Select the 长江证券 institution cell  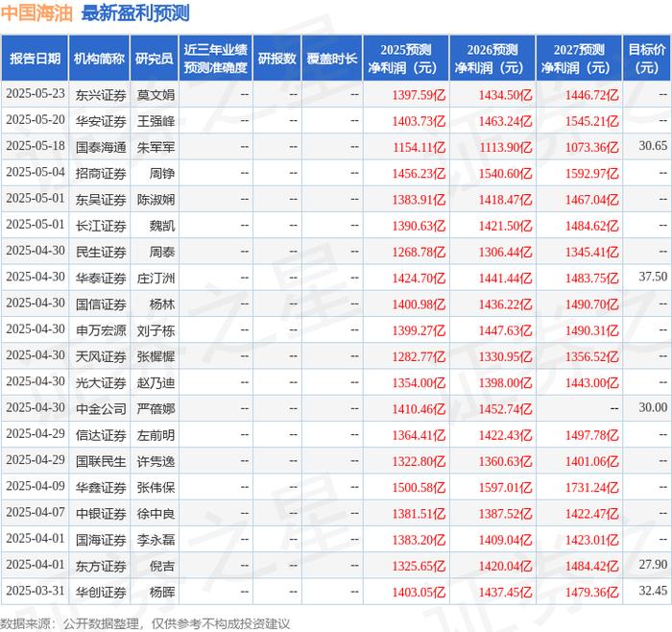(101, 226)
